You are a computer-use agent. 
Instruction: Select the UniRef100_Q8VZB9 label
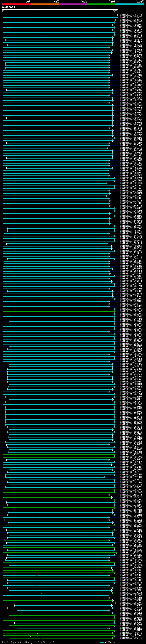pyautogui.click(x=131, y=158)
